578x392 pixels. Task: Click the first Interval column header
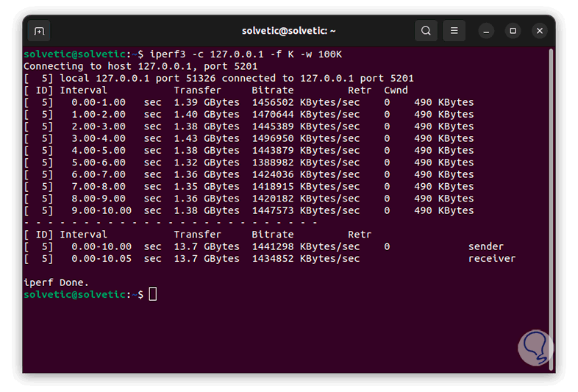click(x=84, y=90)
